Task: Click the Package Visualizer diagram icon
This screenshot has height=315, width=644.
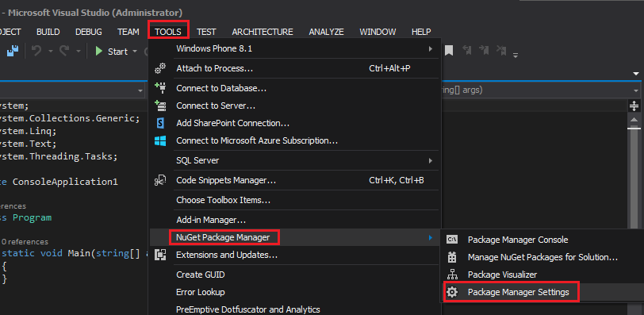Action: [452, 275]
